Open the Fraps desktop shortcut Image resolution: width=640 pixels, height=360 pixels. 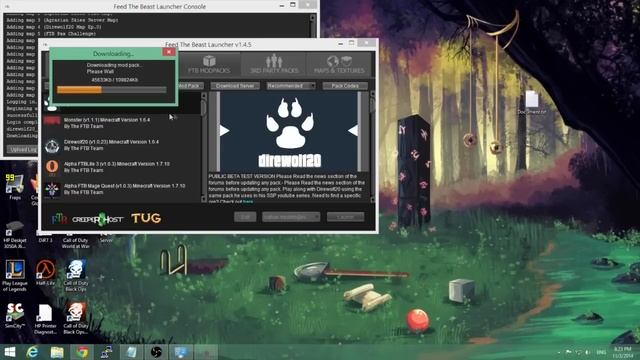15,187
